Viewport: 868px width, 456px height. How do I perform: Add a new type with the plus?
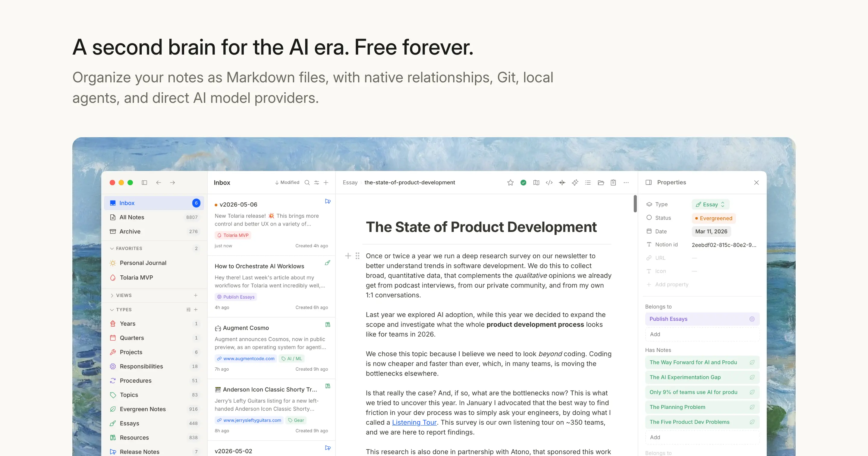point(196,310)
